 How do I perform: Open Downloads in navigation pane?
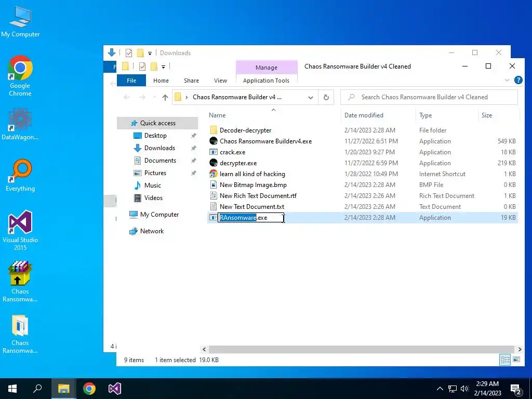(x=159, y=148)
